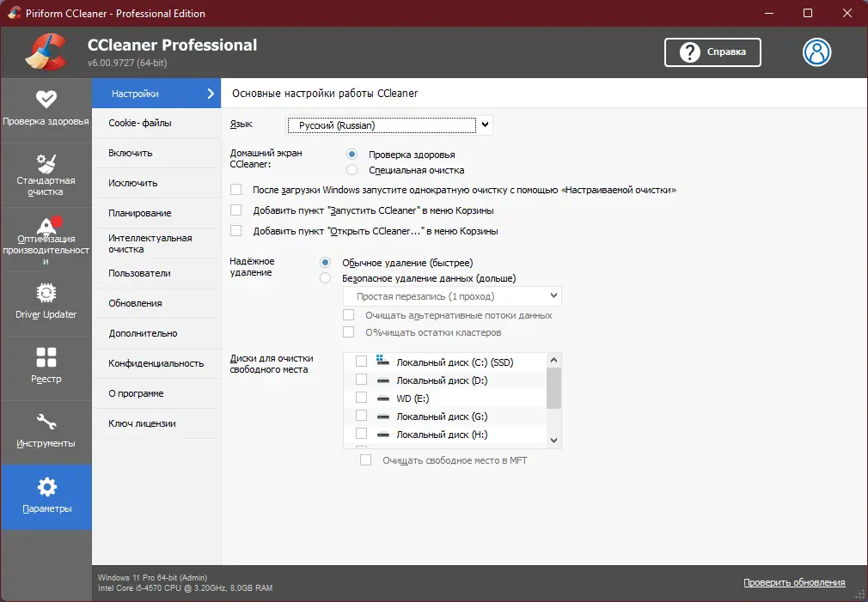Toggle Очищать свободное место в MFT
Screen dimensions: 868x602
click(x=365, y=460)
